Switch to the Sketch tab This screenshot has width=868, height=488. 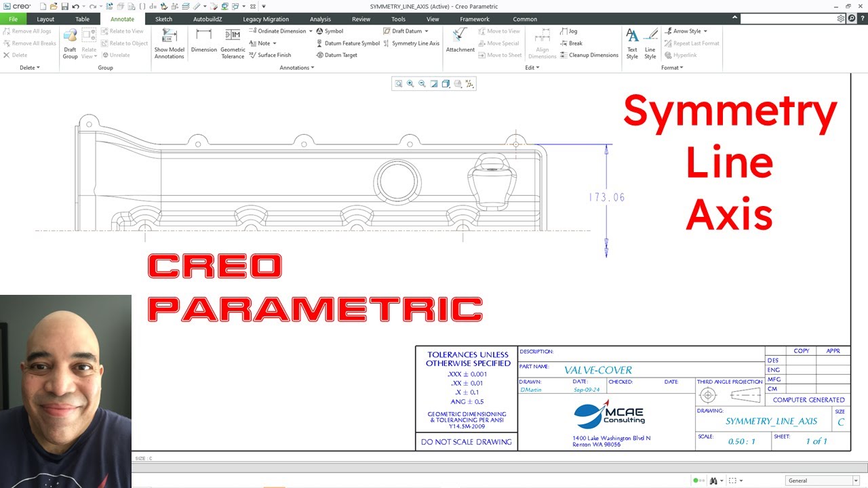163,19
